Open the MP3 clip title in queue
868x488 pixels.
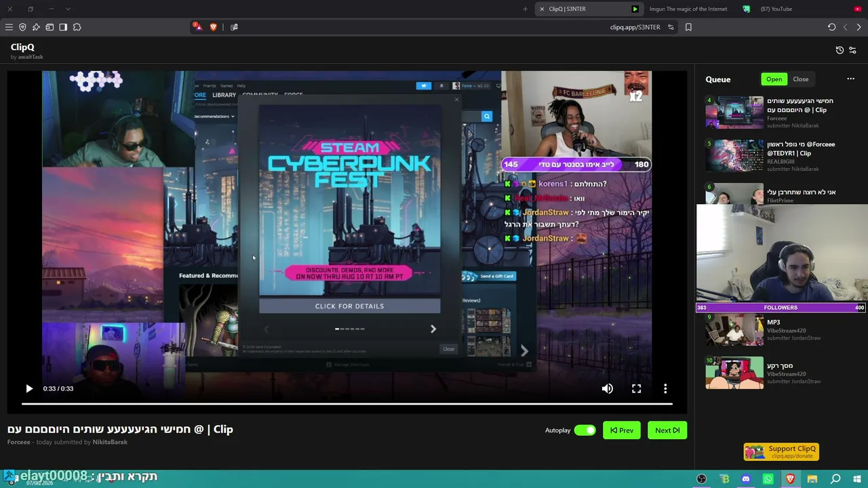pos(774,323)
